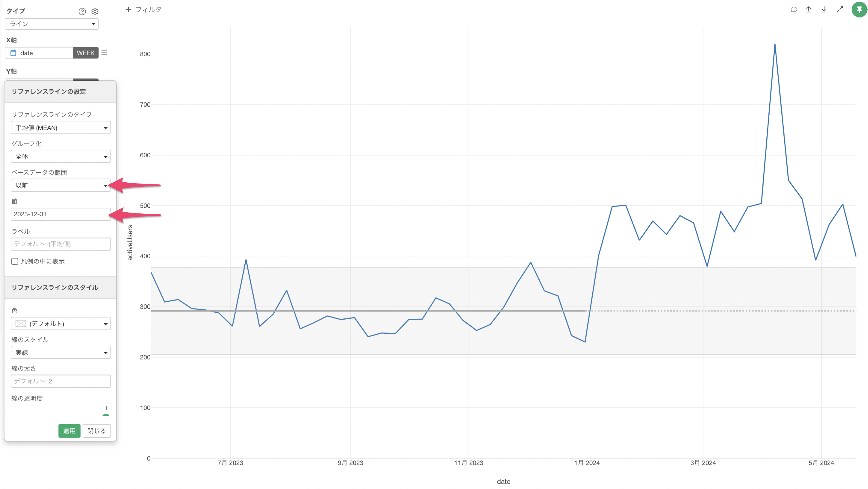The image size is (868, 489).
Task: Click the green pin icon
Action: tap(859, 9)
